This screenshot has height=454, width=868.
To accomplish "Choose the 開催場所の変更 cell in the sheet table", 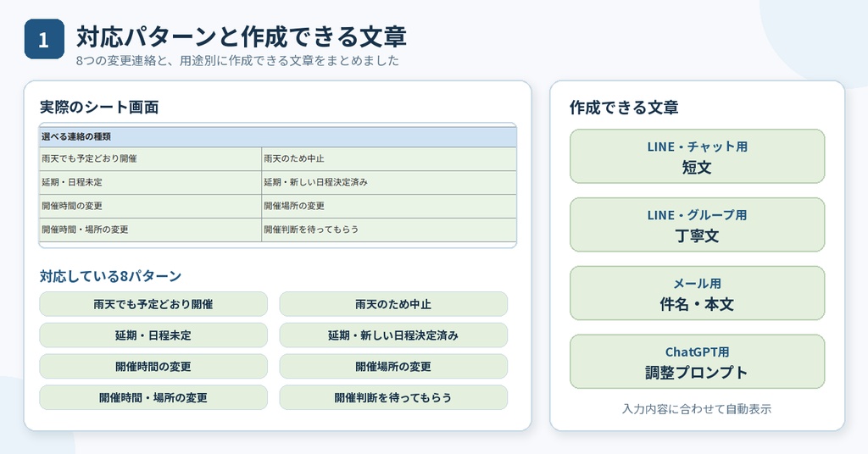I will 389,207.
